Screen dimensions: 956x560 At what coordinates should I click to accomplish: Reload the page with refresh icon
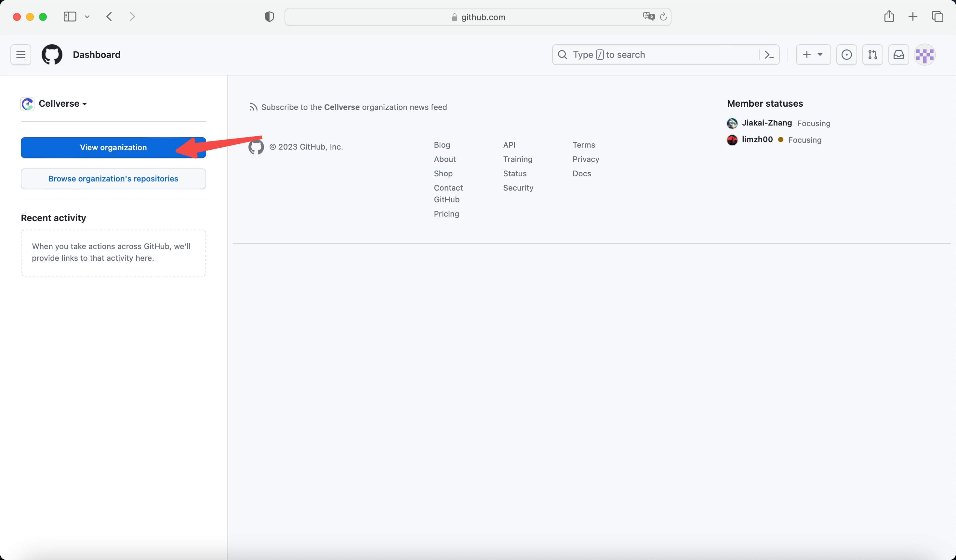click(x=663, y=17)
